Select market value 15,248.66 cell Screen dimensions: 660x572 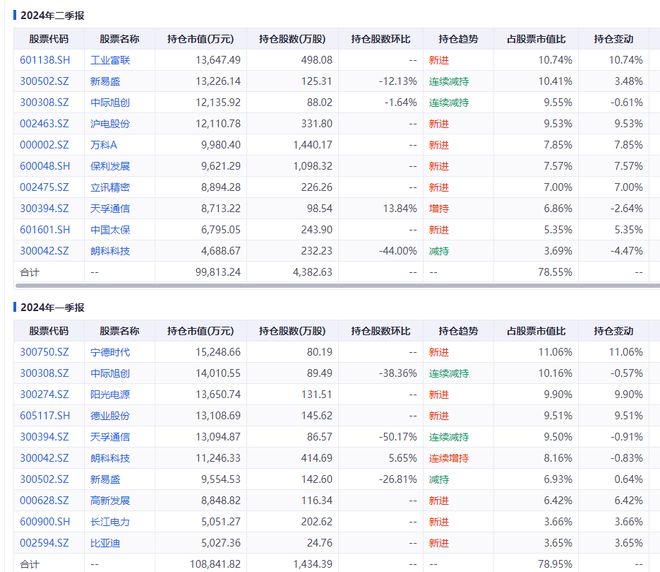tap(218, 352)
